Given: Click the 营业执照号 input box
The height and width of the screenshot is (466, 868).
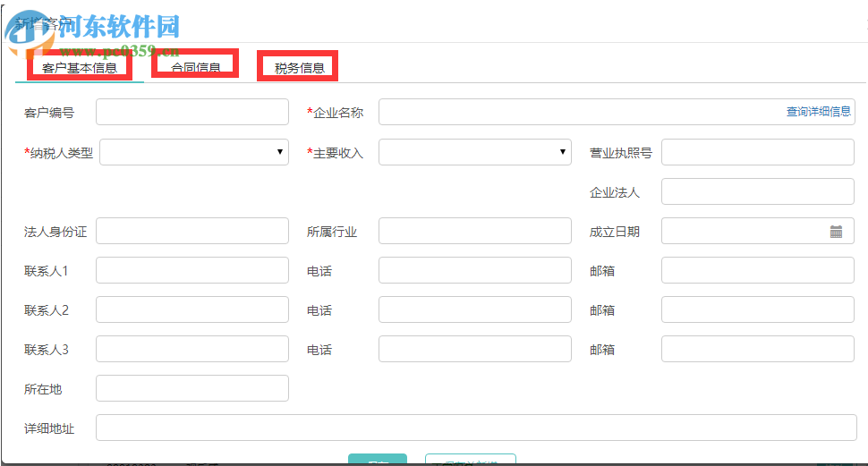Looking at the screenshot, I should [758, 152].
